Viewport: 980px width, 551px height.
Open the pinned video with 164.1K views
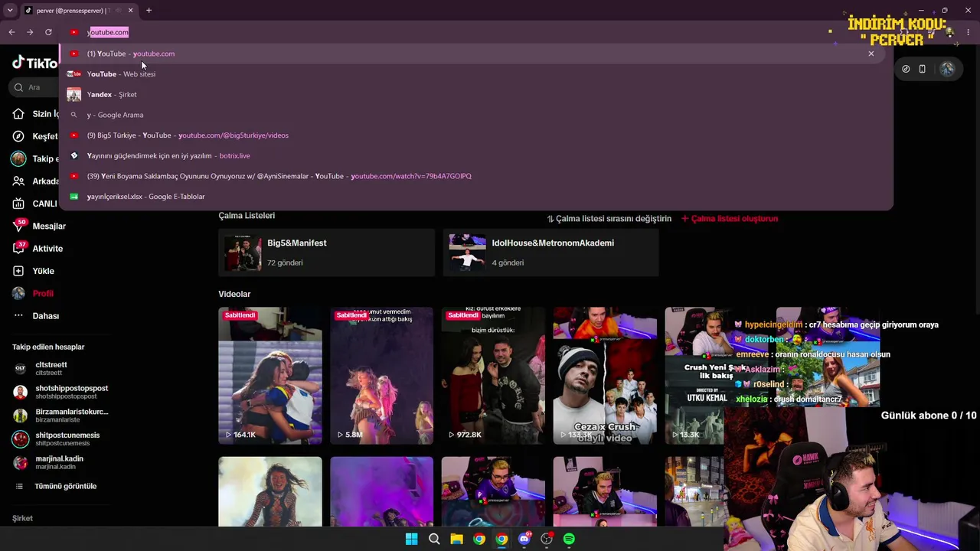pyautogui.click(x=270, y=376)
